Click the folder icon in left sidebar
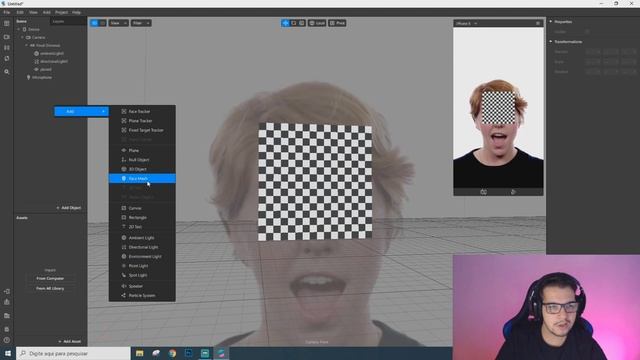The height and width of the screenshot is (360, 640). pyautogui.click(x=7, y=316)
